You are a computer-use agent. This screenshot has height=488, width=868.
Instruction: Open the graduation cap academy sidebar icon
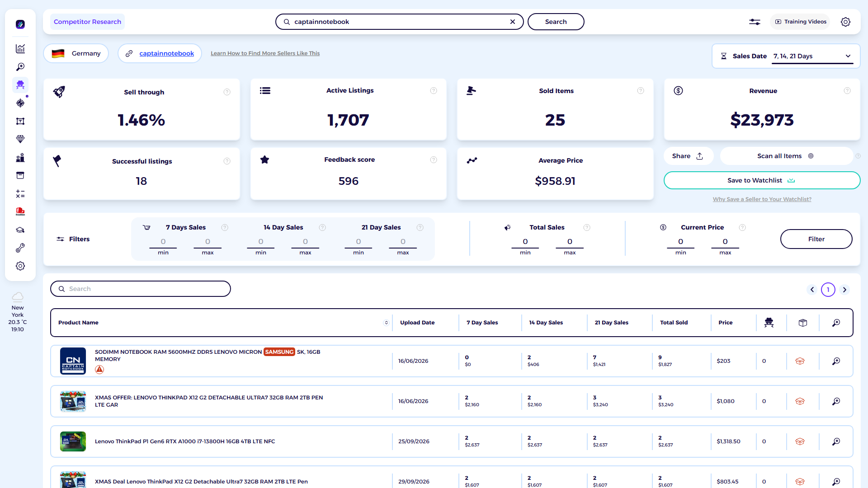click(20, 230)
